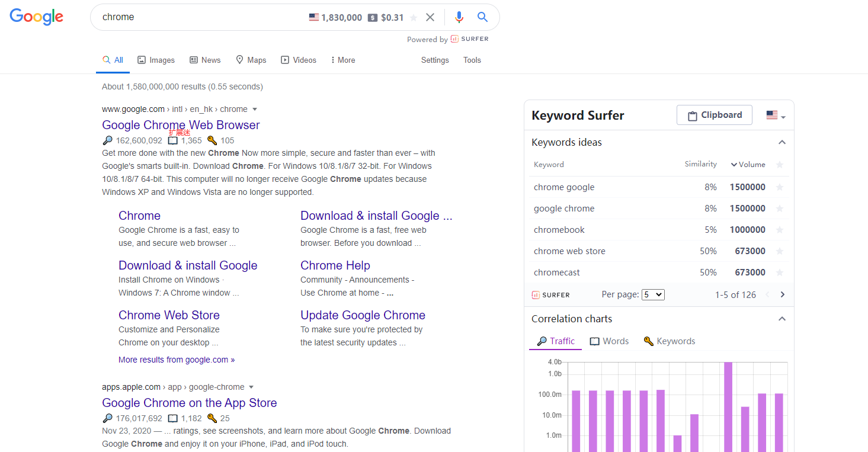This screenshot has height=452, width=868.
Task: Click the dollar CPC icon in search bar
Action: (x=372, y=18)
